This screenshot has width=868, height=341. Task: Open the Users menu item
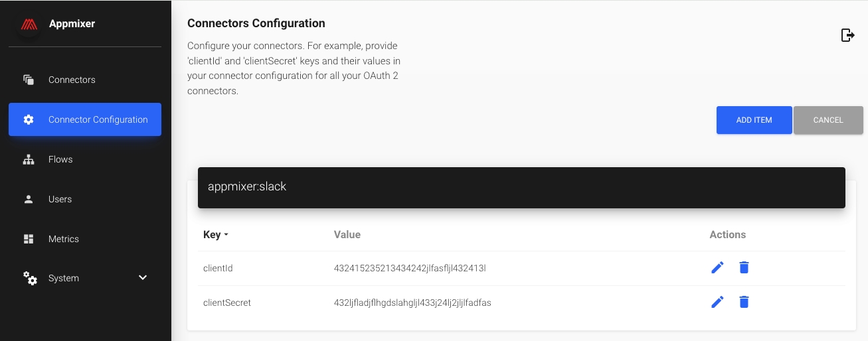(60, 199)
